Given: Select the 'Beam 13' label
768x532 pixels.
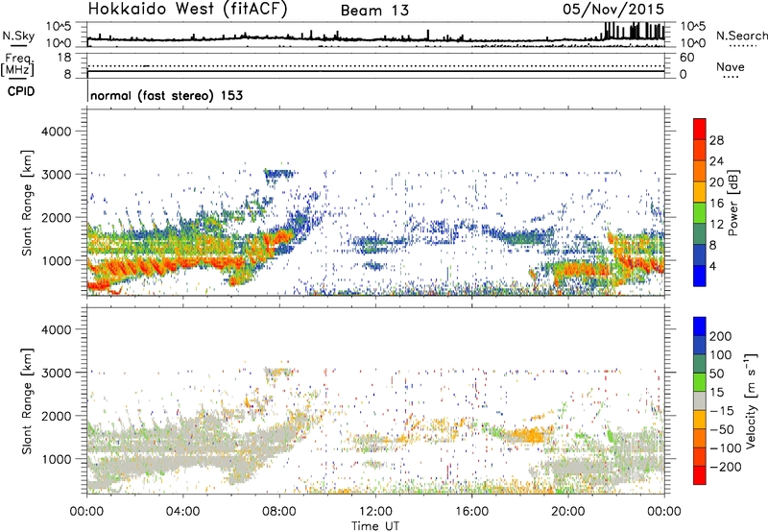Looking at the screenshot, I should tap(374, 11).
